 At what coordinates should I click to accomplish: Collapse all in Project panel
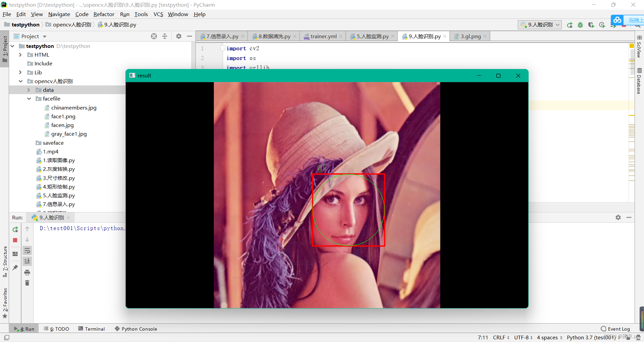(165, 36)
